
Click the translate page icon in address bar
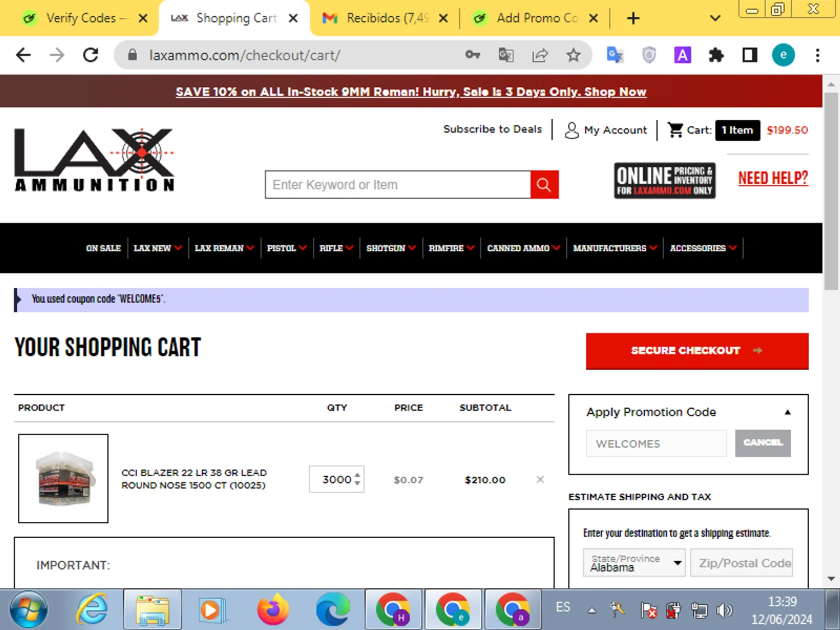506,55
